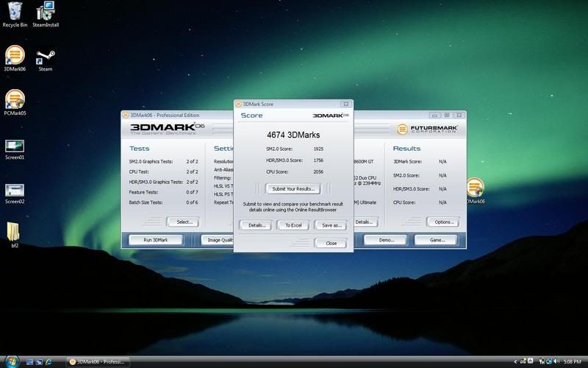
Task: Select the Screen01 image file icon
Action: (x=15, y=149)
